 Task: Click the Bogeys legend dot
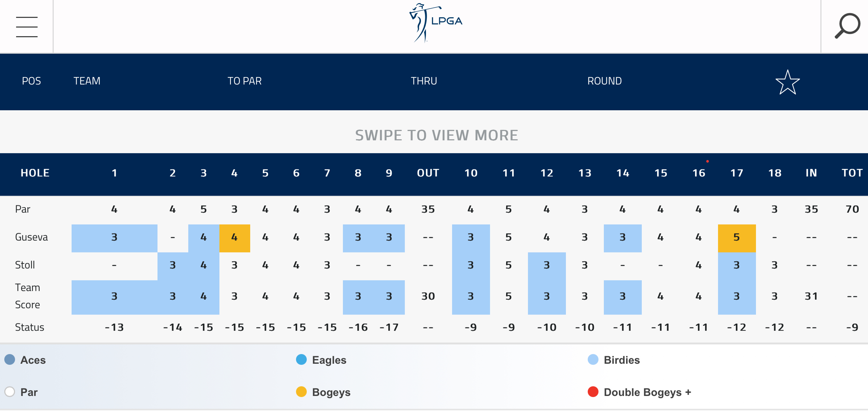(x=301, y=392)
